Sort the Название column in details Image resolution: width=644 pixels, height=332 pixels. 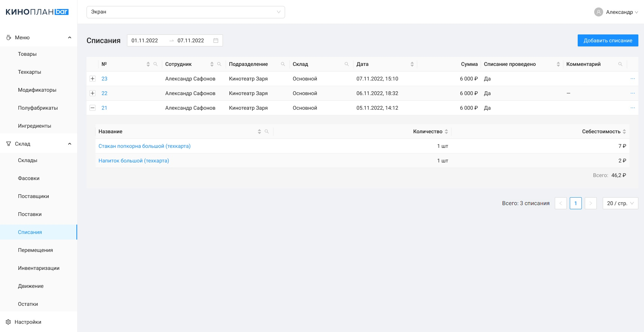click(259, 131)
